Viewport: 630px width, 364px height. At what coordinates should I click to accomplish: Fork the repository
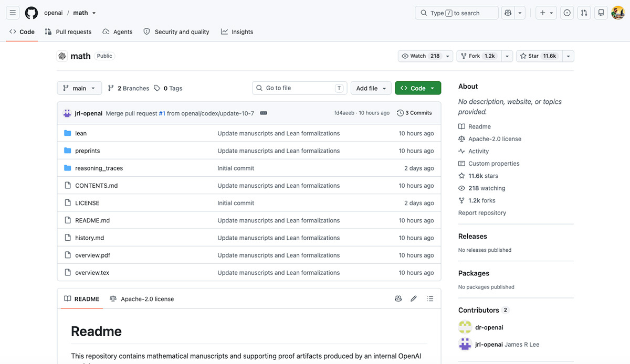point(478,56)
